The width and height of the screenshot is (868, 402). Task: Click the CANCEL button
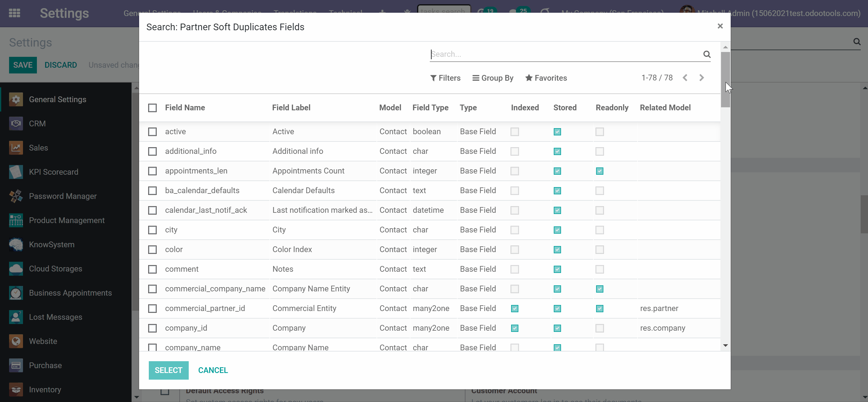213,370
